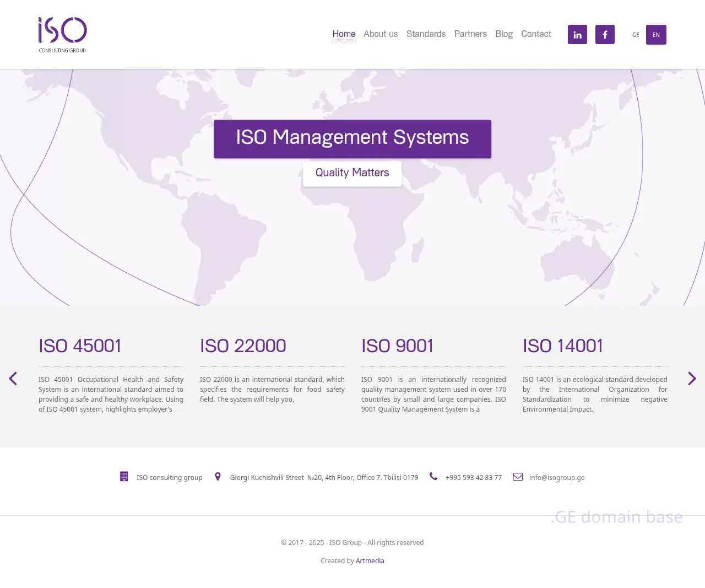This screenshot has height=588, width=705.
Task: Navigate to the Partners page
Action: (470, 34)
